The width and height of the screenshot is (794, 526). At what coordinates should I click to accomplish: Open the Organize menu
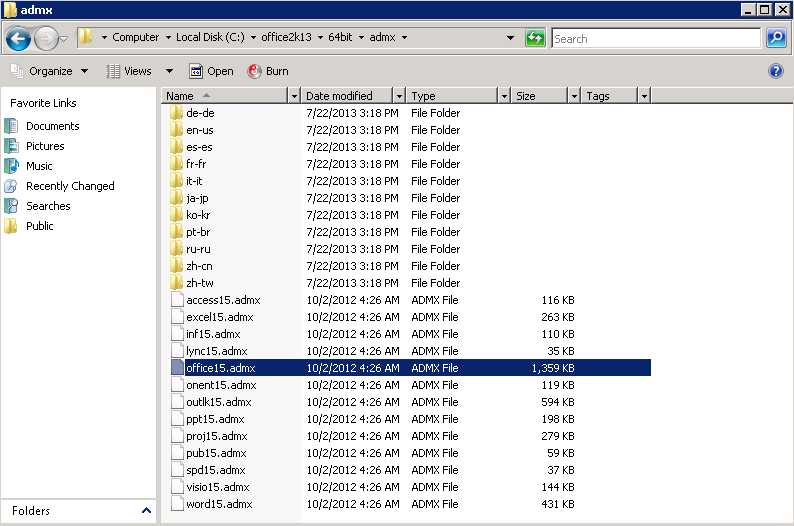tap(50, 71)
